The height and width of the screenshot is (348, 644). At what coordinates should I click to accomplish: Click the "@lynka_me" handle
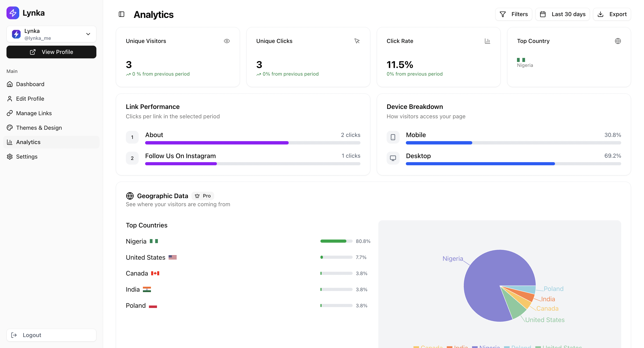click(38, 38)
